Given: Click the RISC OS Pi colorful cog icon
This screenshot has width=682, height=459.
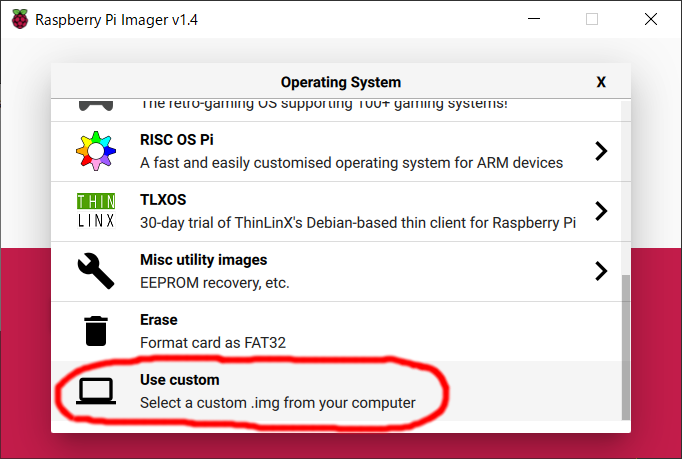Looking at the screenshot, I should coord(96,151).
